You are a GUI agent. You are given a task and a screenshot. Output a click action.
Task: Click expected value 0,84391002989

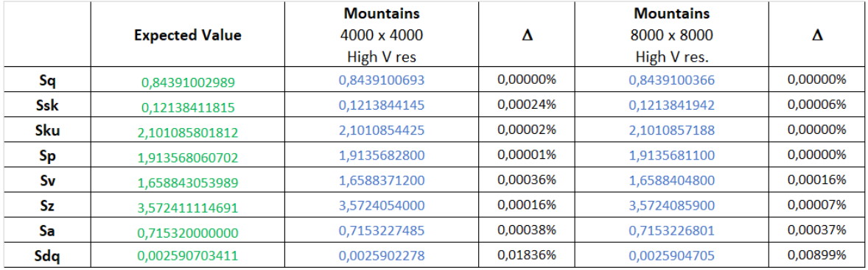click(x=188, y=82)
